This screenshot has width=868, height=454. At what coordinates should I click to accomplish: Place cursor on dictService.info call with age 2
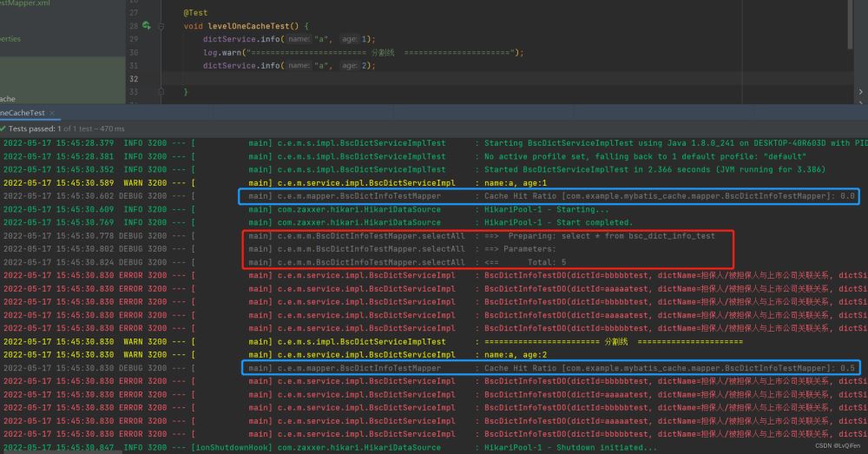[289, 65]
